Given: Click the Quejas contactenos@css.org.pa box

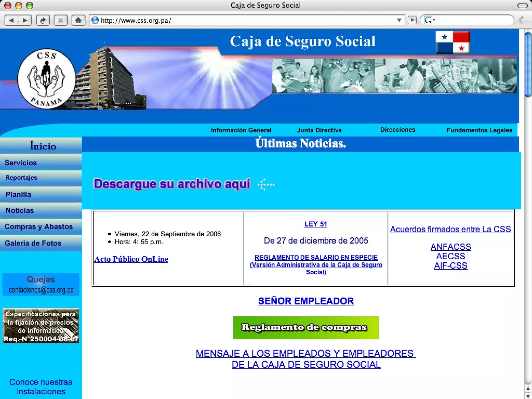Looking at the screenshot, I should 41,284.
